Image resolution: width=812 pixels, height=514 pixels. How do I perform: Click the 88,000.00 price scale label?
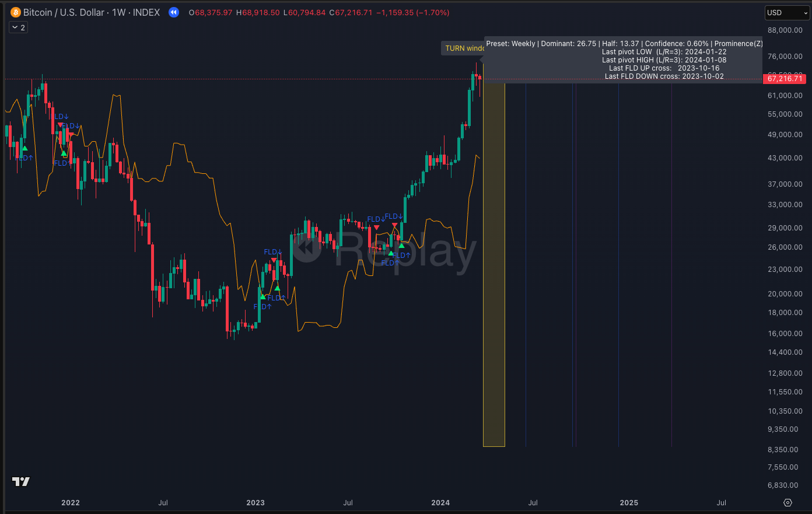click(x=785, y=30)
